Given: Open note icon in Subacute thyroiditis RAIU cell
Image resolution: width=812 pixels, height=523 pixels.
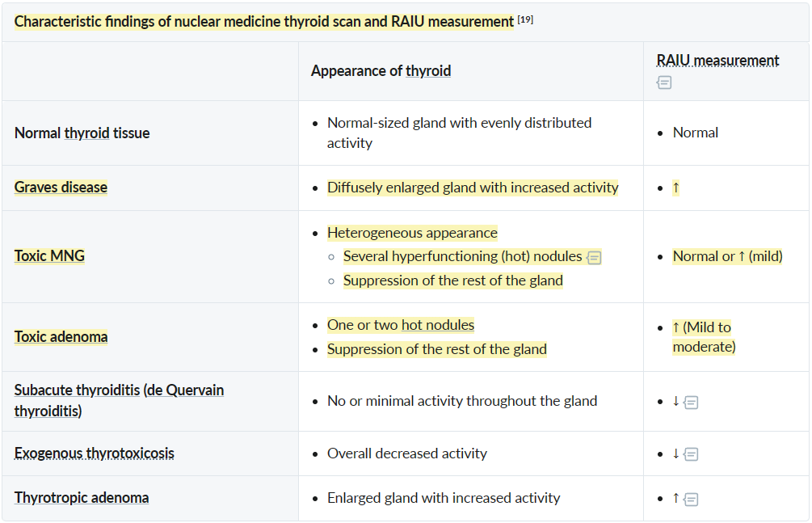Looking at the screenshot, I should click(x=691, y=402).
